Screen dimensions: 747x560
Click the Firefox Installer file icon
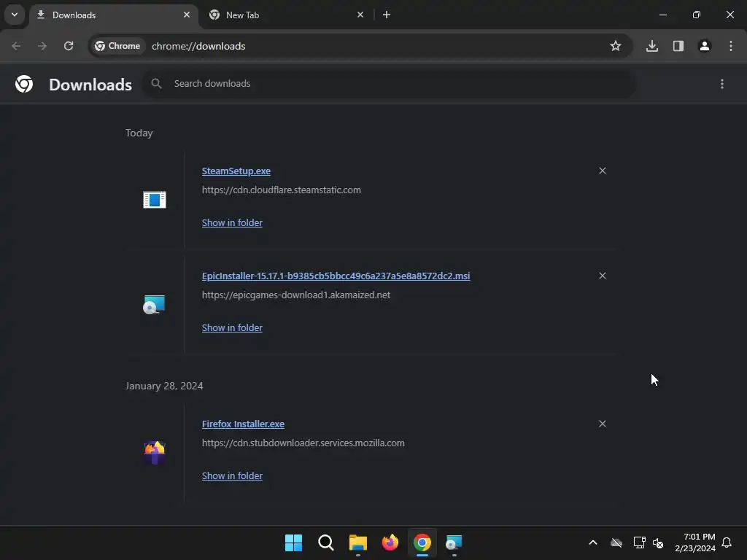tap(155, 453)
